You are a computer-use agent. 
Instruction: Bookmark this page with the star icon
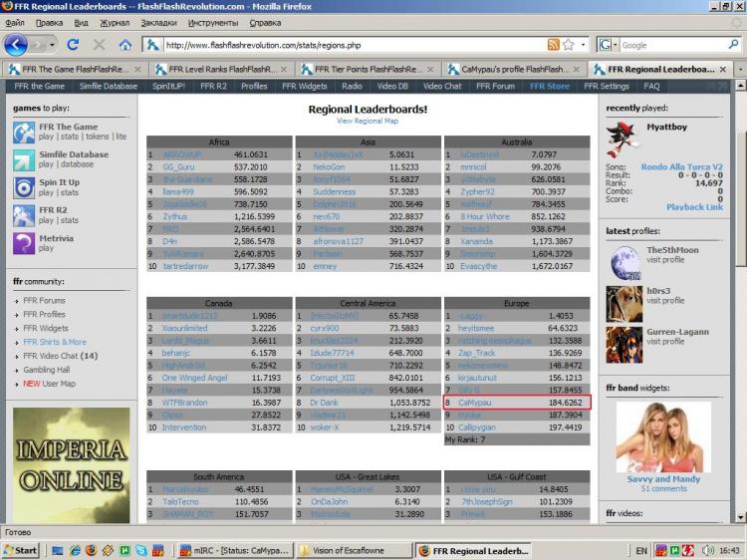[x=568, y=45]
